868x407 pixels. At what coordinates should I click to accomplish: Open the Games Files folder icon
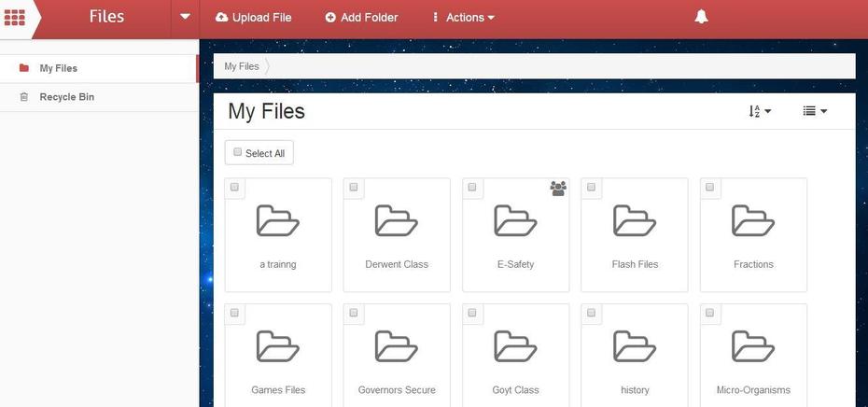(x=278, y=346)
